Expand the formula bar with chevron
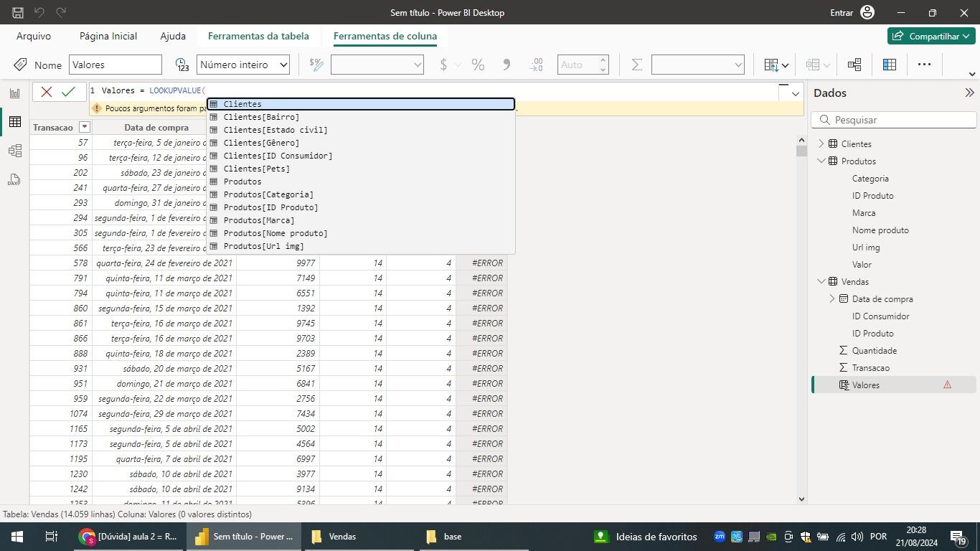 coord(795,93)
